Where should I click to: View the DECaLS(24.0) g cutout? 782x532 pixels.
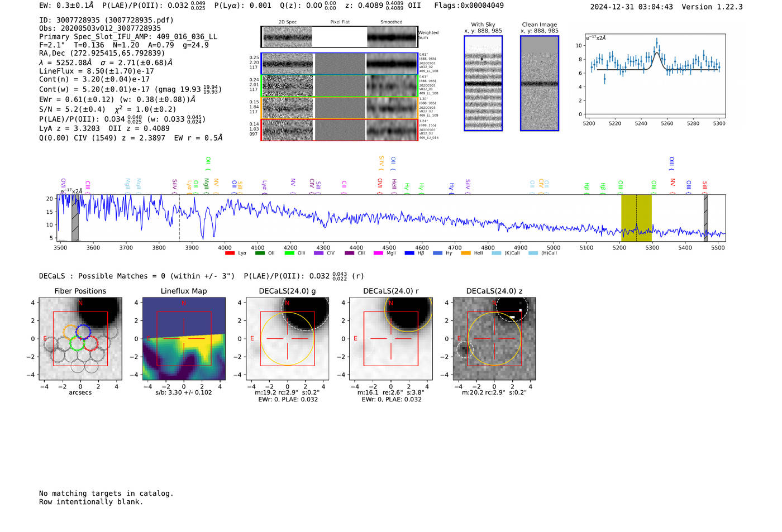(x=288, y=338)
